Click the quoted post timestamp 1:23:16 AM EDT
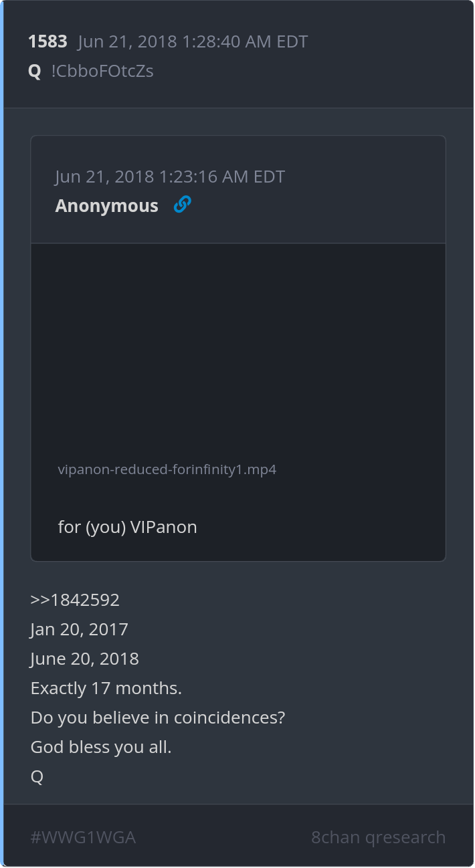475x868 pixels. pyautogui.click(x=170, y=177)
